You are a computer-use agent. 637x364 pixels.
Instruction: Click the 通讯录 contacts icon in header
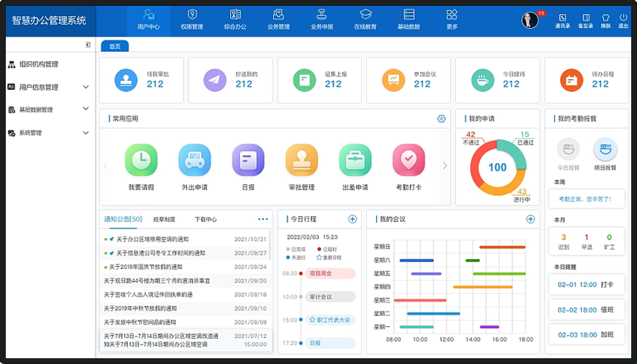tap(562, 21)
